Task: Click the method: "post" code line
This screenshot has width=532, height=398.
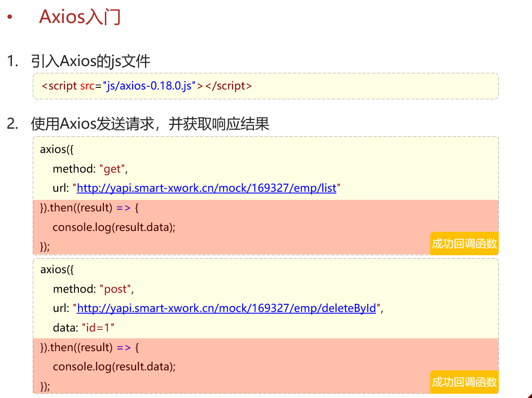Action: 93,289
